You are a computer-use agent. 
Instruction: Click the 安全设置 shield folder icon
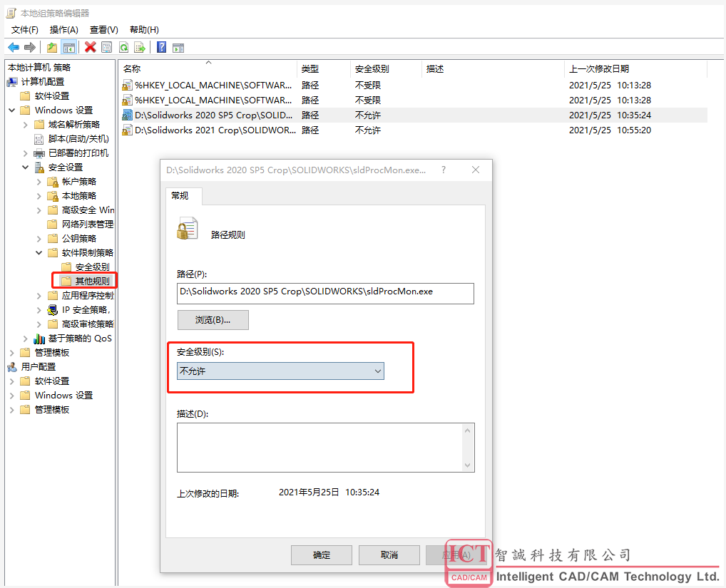(x=39, y=167)
